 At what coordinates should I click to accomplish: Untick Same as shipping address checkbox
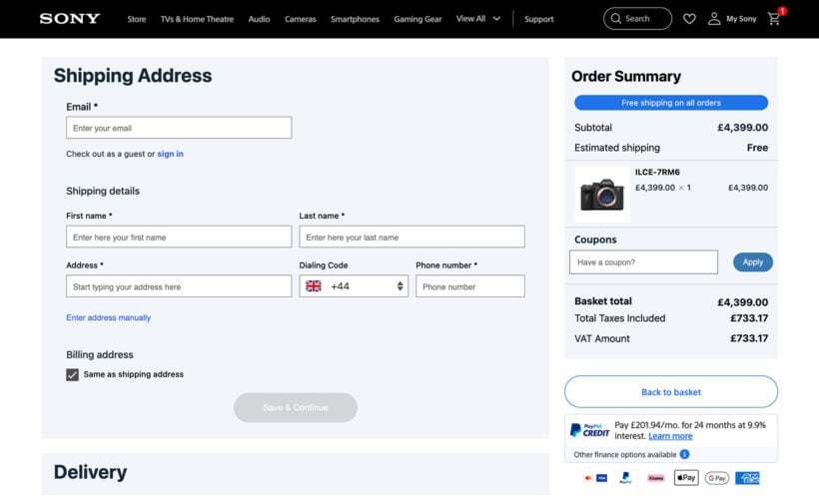pos(72,374)
